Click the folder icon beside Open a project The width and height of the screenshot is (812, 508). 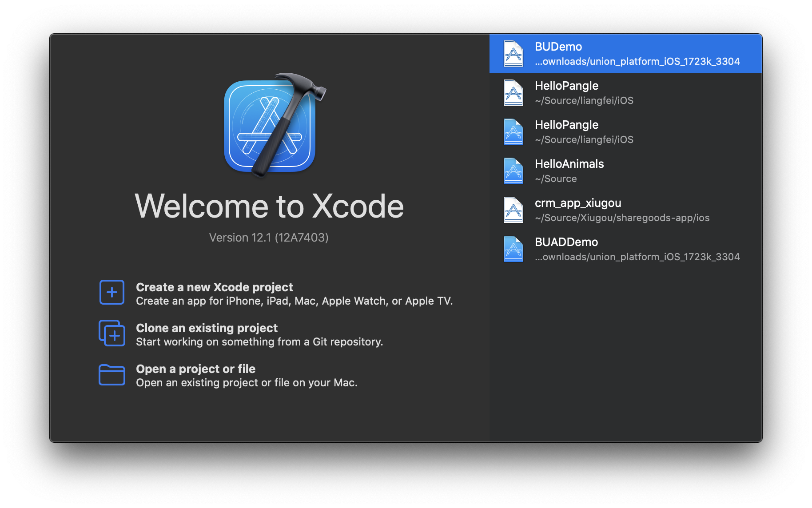pos(112,374)
